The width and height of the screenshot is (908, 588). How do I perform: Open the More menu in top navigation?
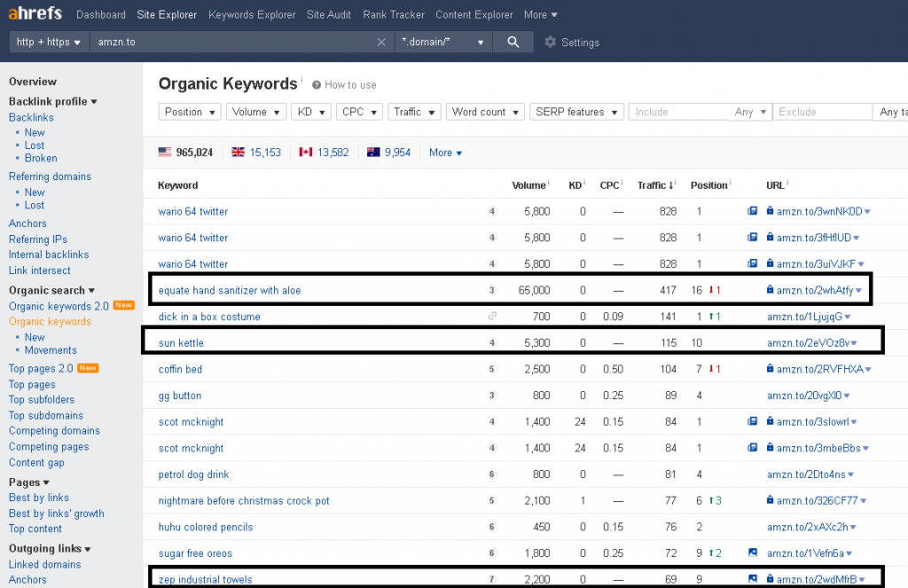(541, 14)
